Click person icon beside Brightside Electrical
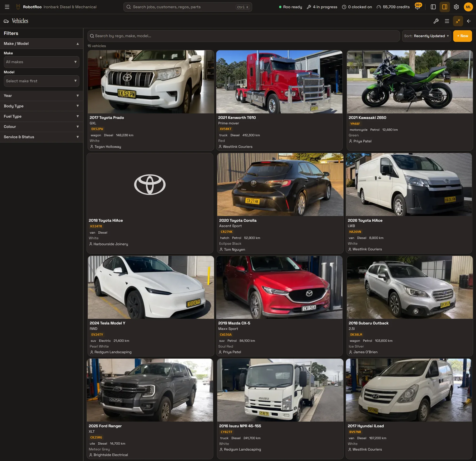This screenshot has width=476, height=461. pos(91,455)
